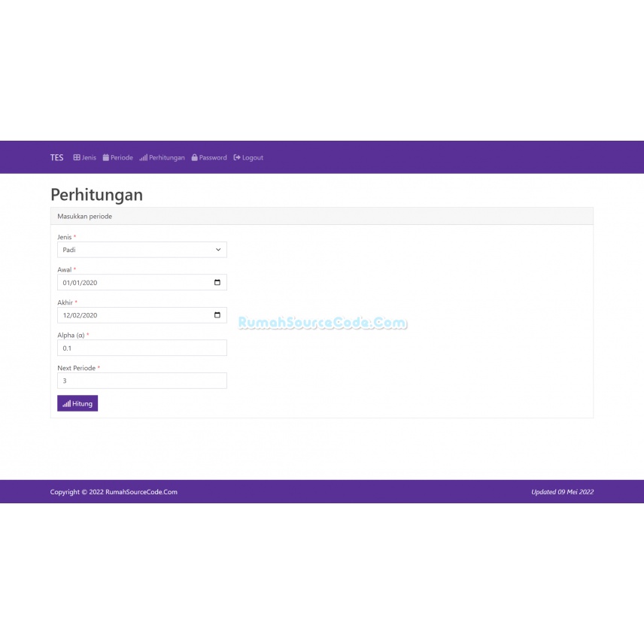Screen dimensions: 644x644
Task: Go to the Jenis menu item
Action: click(x=89, y=158)
